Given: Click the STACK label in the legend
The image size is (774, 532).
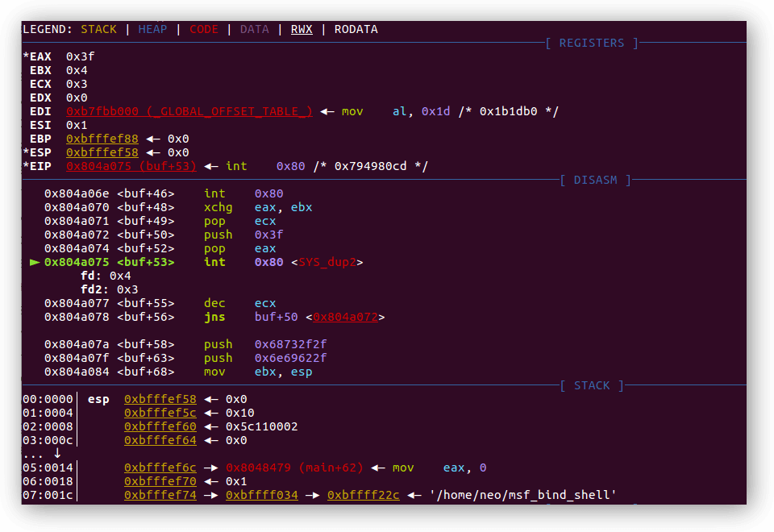Looking at the screenshot, I should click(98, 29).
